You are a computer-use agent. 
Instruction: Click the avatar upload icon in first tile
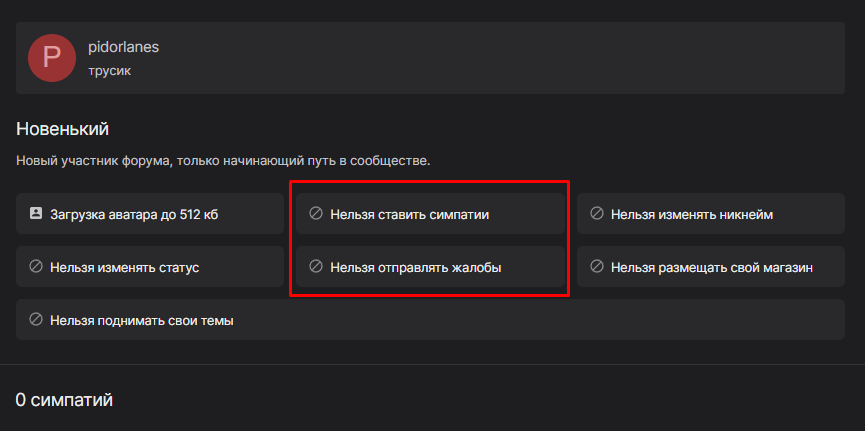(36, 214)
